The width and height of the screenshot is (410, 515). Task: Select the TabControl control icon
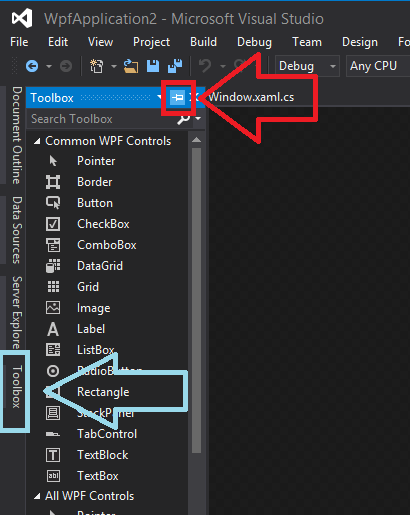(53, 434)
